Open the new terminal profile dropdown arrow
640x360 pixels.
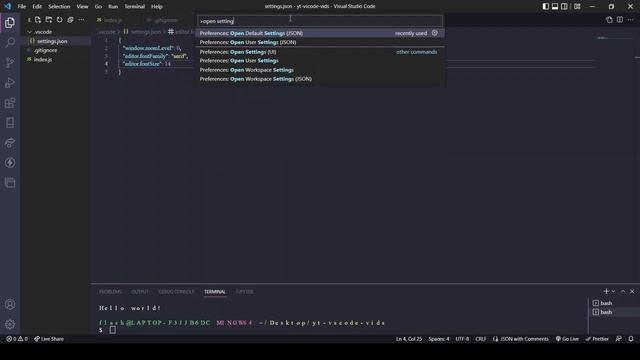(x=613, y=291)
